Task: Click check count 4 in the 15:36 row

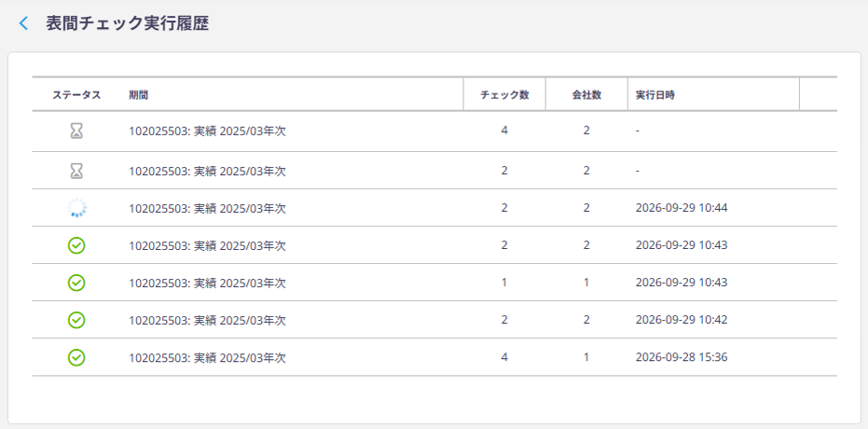Action: coord(504,357)
